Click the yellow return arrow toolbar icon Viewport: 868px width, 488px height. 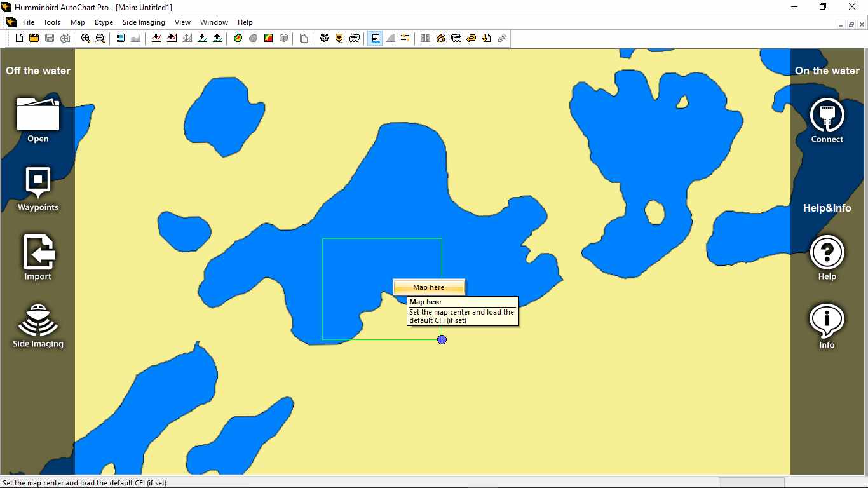pos(471,38)
